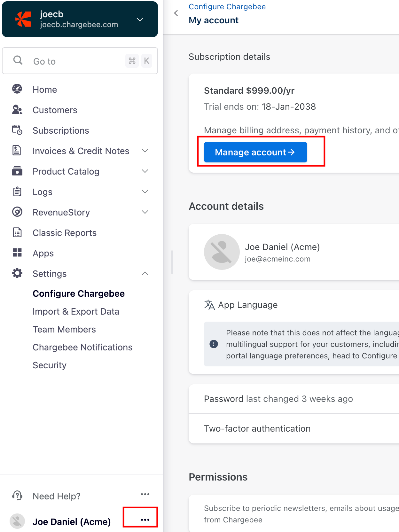Expand the Logs menu chevron
This screenshot has height=532, width=399.
point(145,192)
